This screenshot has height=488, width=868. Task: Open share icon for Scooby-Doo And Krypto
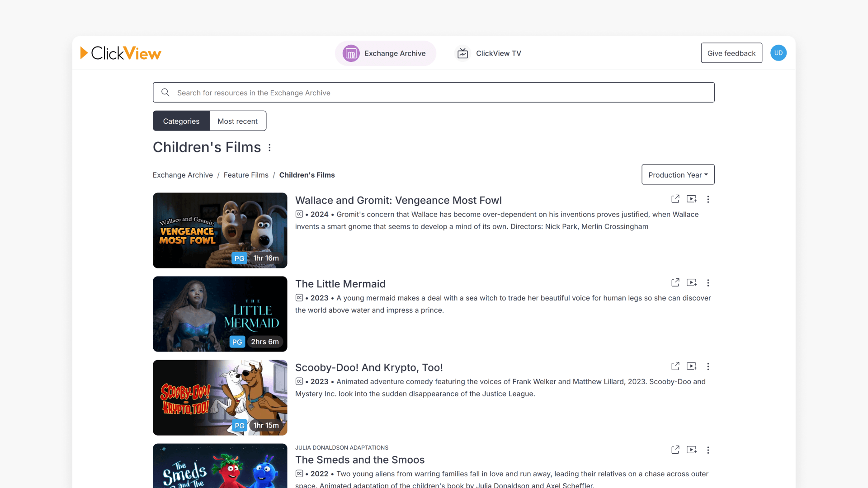675,366
